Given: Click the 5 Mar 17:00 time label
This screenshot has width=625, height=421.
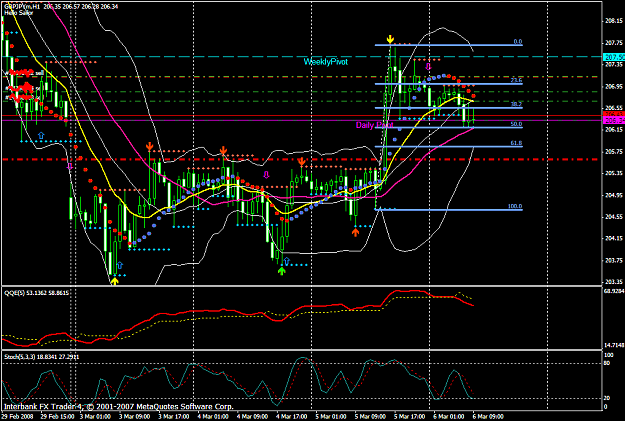Looking at the screenshot, I should (410, 417).
